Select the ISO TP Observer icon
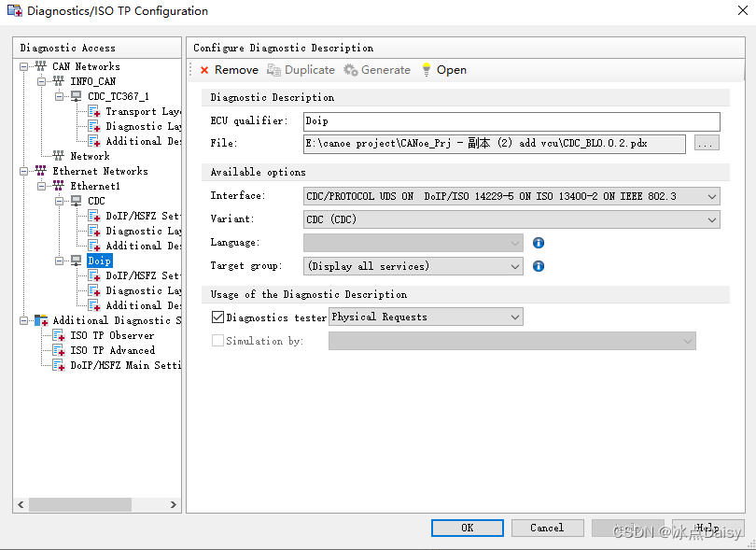Viewport: 756px width, 550px height. (59, 335)
